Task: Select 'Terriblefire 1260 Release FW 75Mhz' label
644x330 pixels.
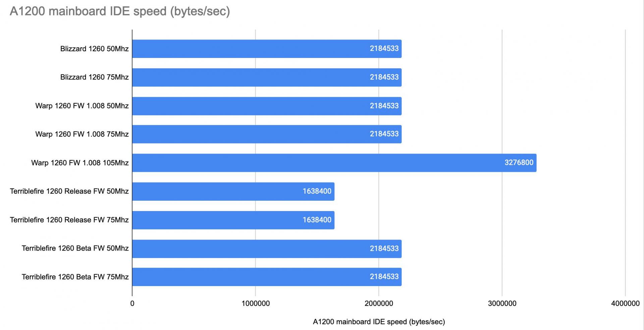Action: click(69, 220)
